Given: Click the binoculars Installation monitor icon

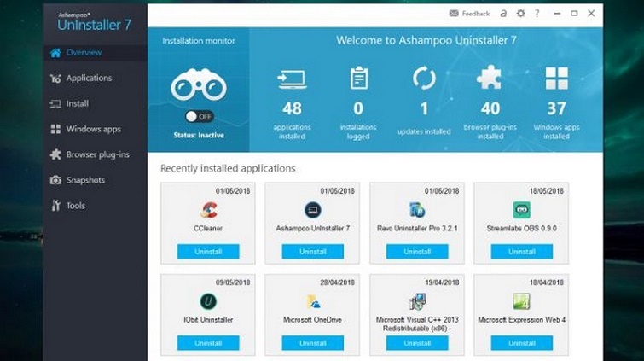Looking at the screenshot, I should (198, 85).
